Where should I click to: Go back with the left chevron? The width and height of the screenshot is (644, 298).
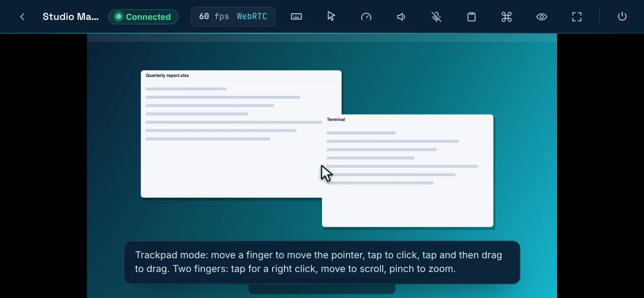22,17
